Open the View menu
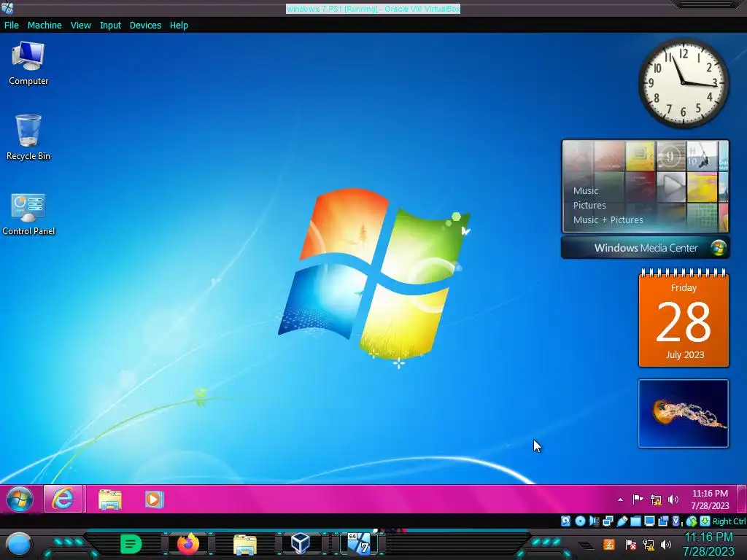Image resolution: width=747 pixels, height=560 pixels. 80,26
